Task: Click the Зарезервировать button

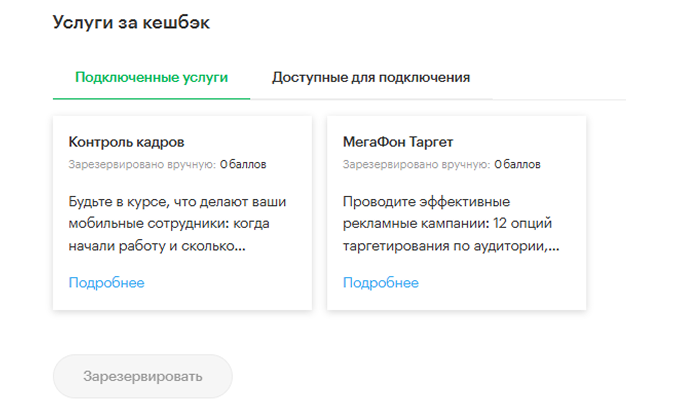Action: (x=142, y=376)
